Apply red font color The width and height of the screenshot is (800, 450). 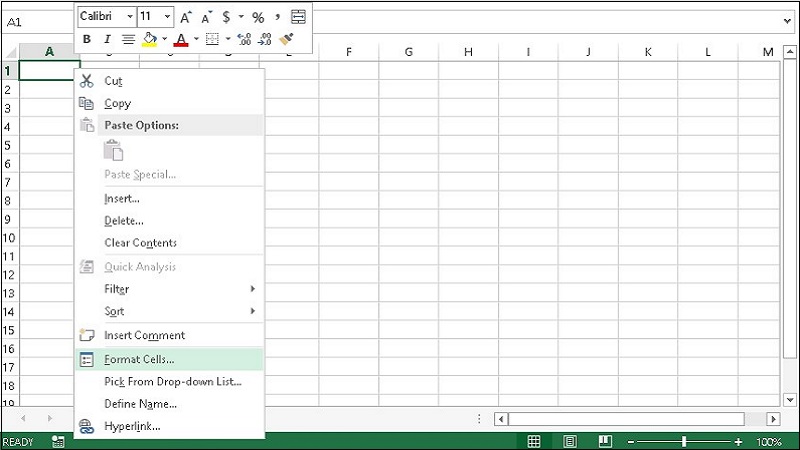click(181, 39)
